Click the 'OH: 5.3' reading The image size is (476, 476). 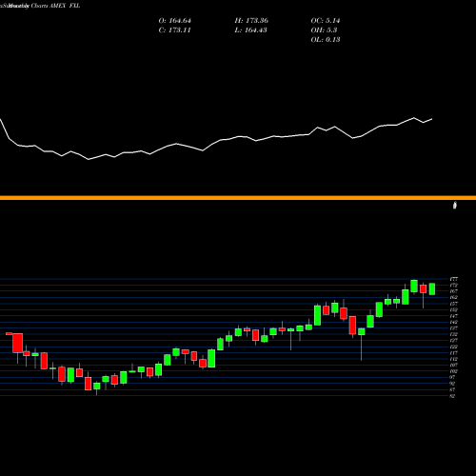click(x=324, y=30)
